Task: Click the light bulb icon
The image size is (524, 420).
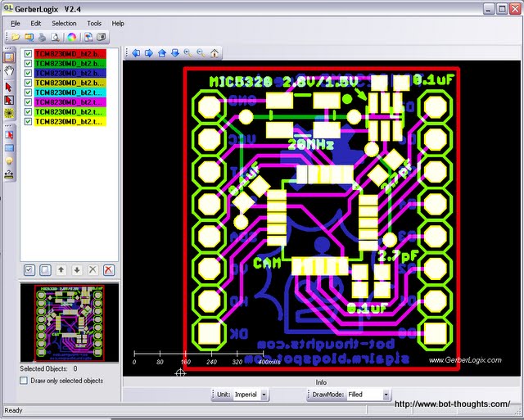Action: 9,161
